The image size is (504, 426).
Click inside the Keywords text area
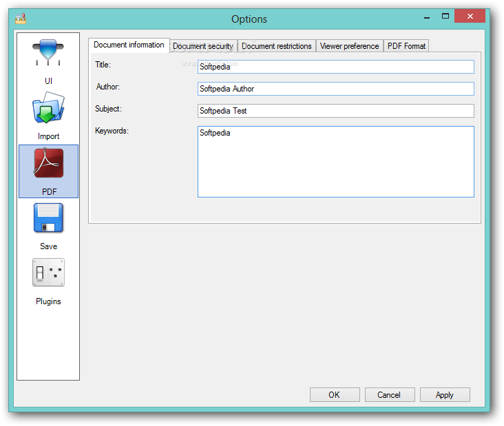(x=335, y=162)
